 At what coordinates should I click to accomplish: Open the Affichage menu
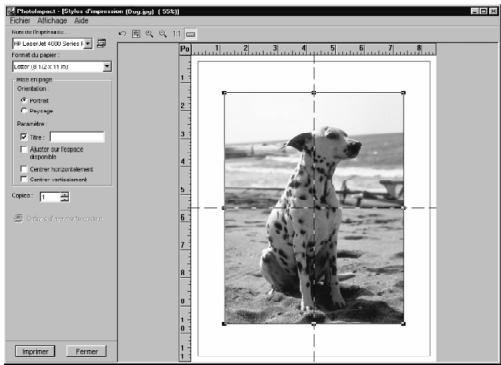[x=52, y=21]
